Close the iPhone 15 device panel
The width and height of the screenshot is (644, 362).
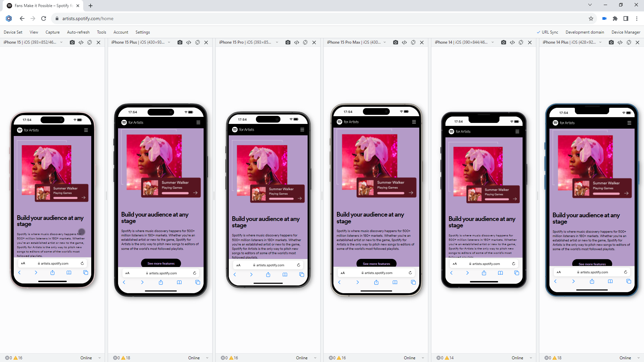coord(98,42)
